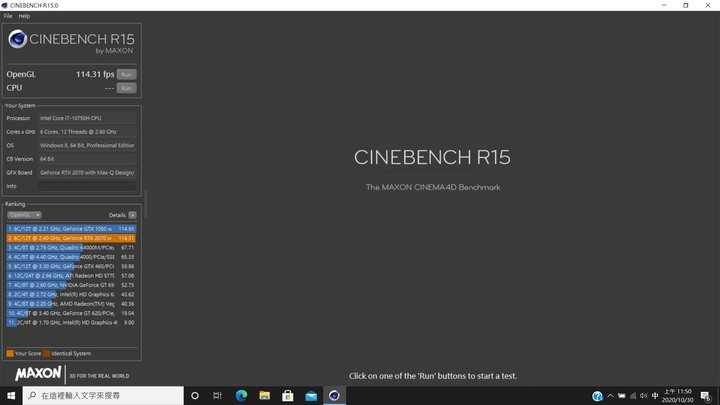Click the empty Info input field
This screenshot has width=720, height=405.
point(87,186)
